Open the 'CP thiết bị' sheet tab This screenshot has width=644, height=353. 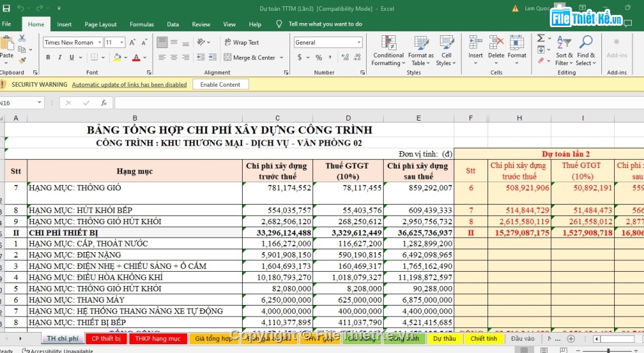click(106, 339)
